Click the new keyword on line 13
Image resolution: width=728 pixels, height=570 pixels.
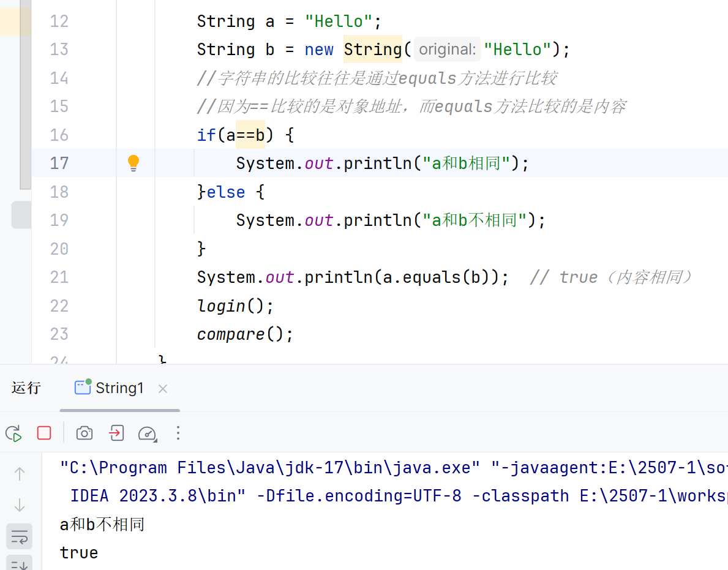coord(319,49)
